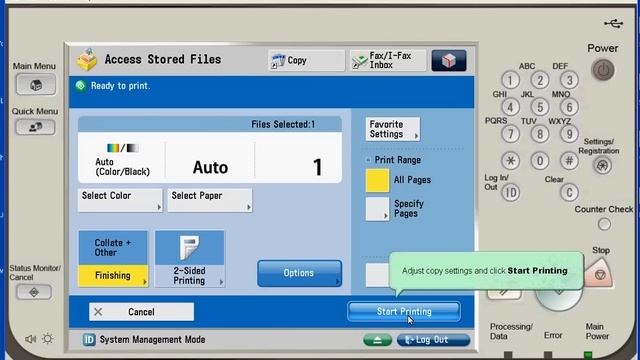This screenshot has width=640, height=360.
Task: Click the Log Out button
Action: 433,340
